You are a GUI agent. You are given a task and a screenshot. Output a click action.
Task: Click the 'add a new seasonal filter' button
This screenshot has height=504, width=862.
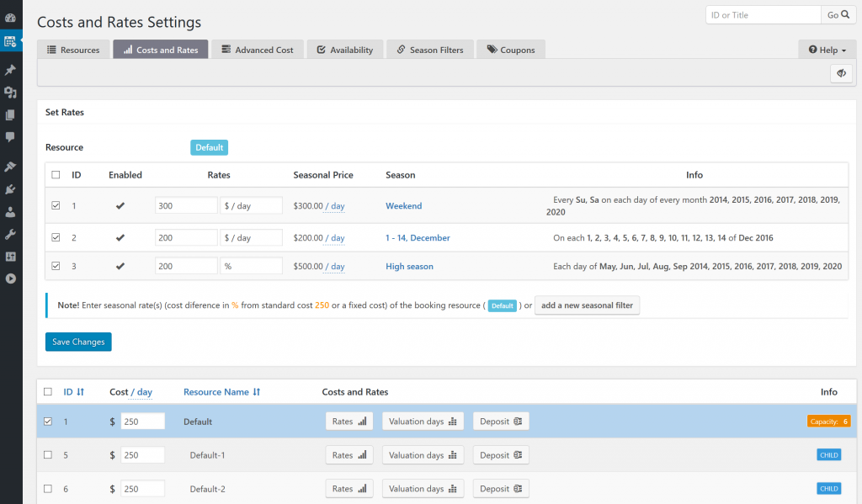[x=587, y=305]
